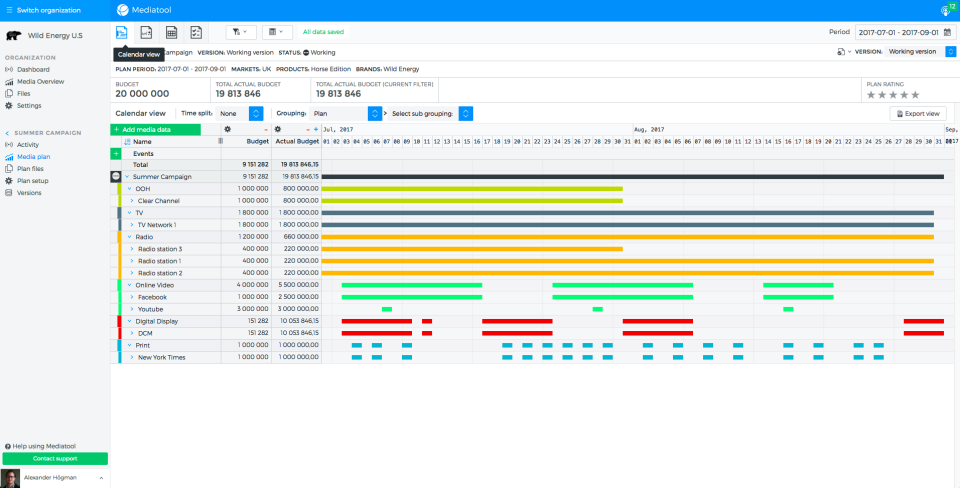960x488 pixels.
Task: Open the checklist view toolbar icon
Action: 197,32
